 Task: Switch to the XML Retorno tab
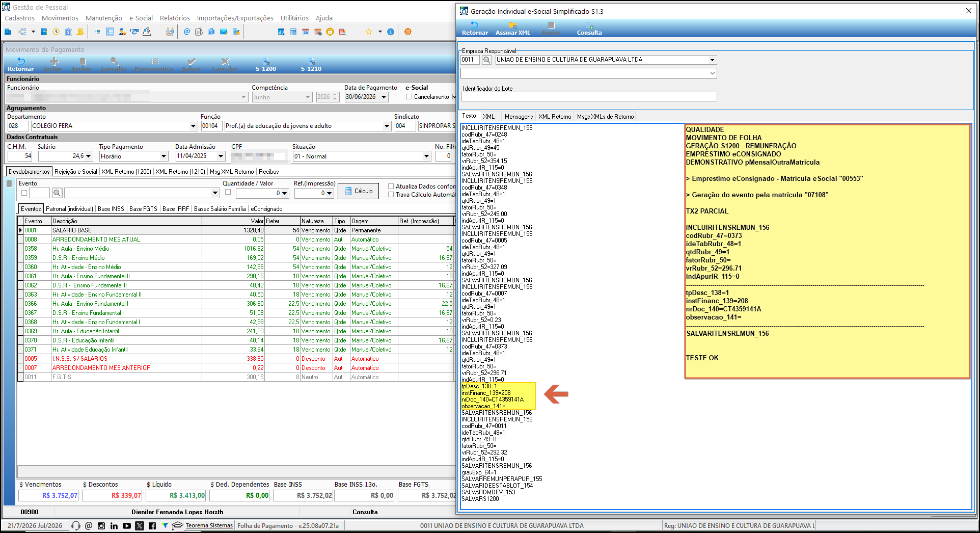click(555, 117)
